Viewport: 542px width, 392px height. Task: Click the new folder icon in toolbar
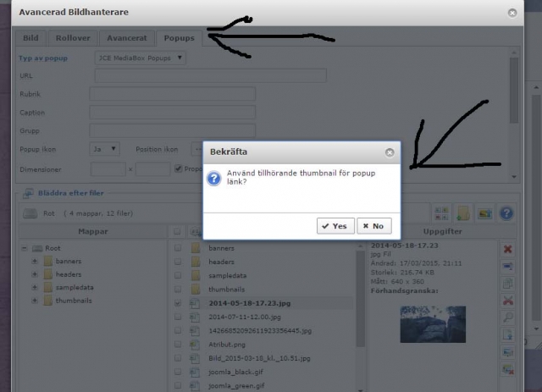463,213
